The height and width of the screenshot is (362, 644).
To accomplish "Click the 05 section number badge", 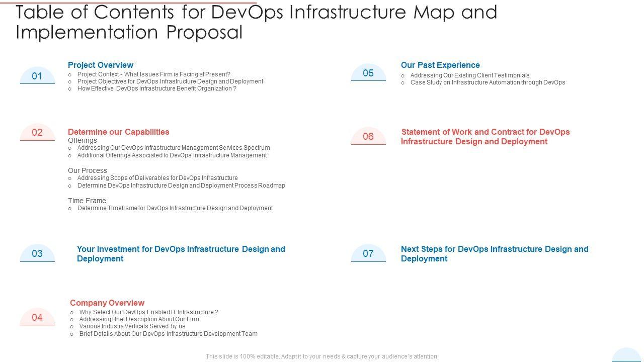I will [x=368, y=73].
